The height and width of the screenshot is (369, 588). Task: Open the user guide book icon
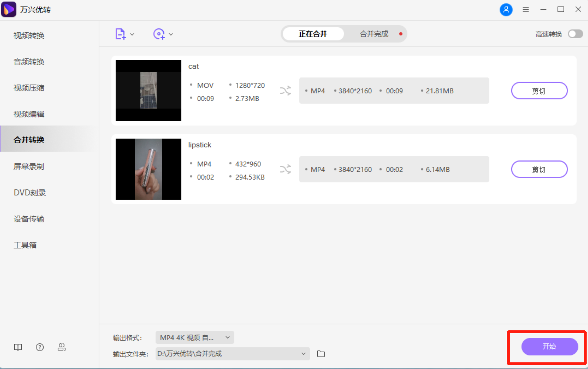coord(18,347)
